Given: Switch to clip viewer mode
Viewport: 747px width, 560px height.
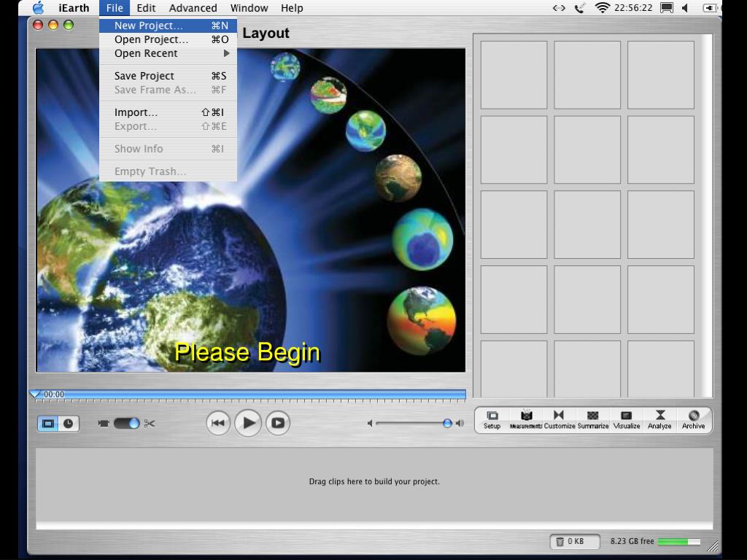Looking at the screenshot, I should click(48, 423).
